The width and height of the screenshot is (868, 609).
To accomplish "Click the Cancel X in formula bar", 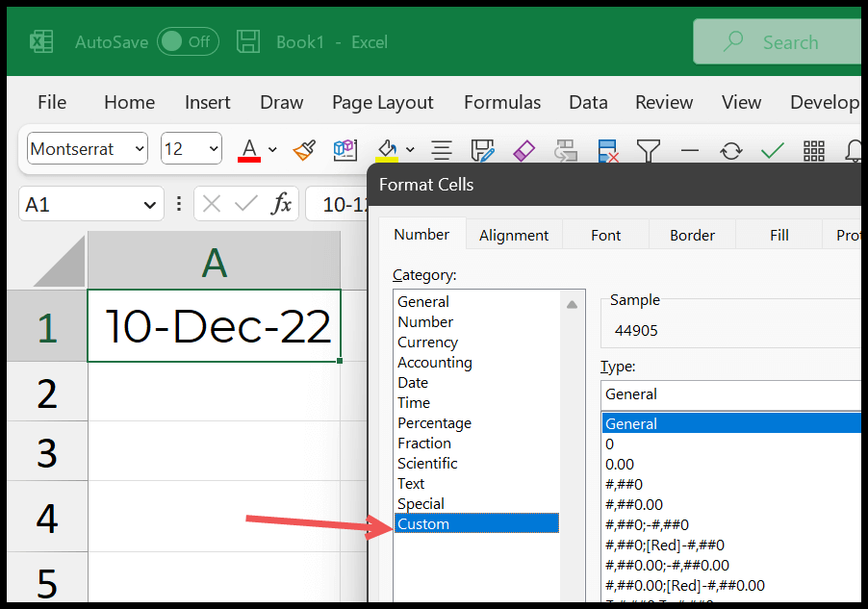I will (x=212, y=204).
